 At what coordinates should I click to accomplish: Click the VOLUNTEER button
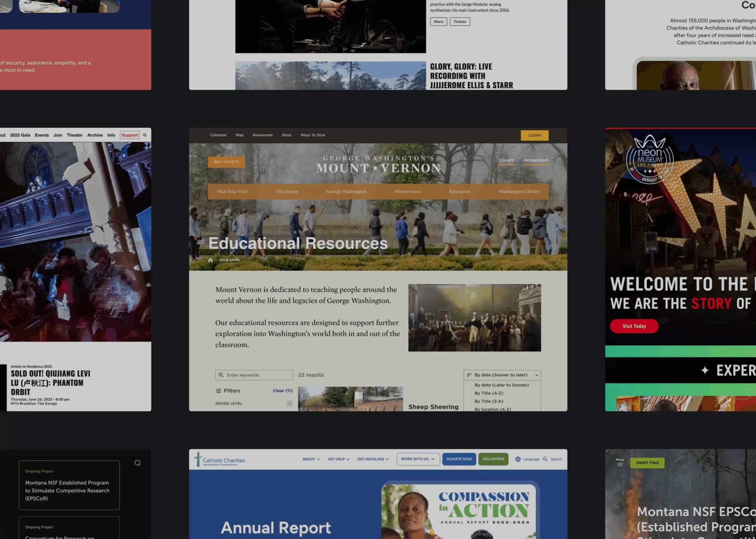493,459
